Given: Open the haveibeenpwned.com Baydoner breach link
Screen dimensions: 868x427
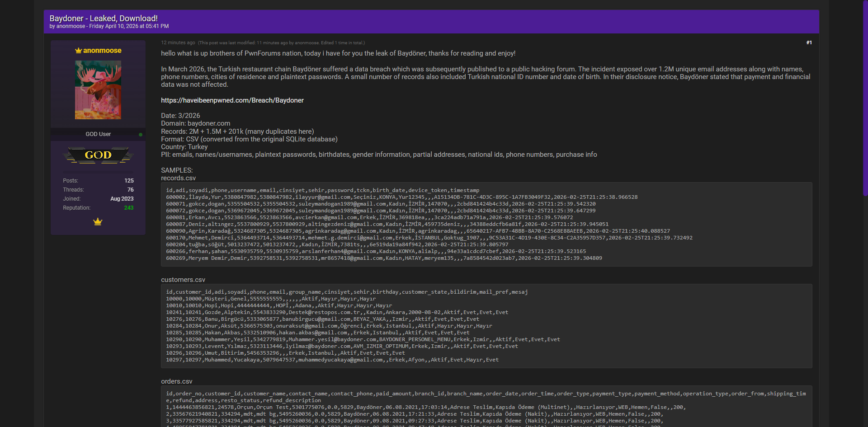Looking at the screenshot, I should pyautogui.click(x=232, y=100).
